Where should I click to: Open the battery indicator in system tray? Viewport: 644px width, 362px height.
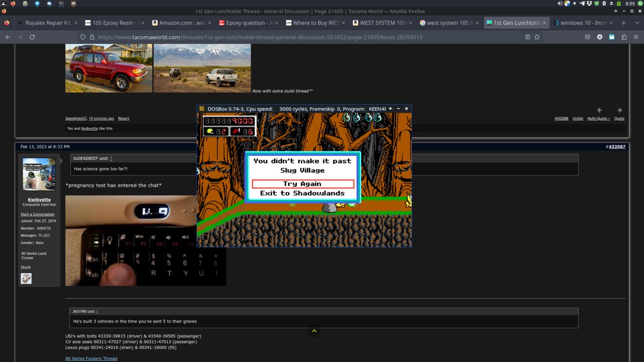[x=619, y=4]
